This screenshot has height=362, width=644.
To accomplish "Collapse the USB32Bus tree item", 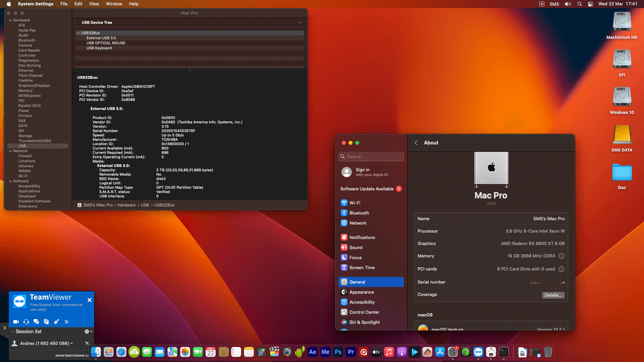I will (78, 33).
